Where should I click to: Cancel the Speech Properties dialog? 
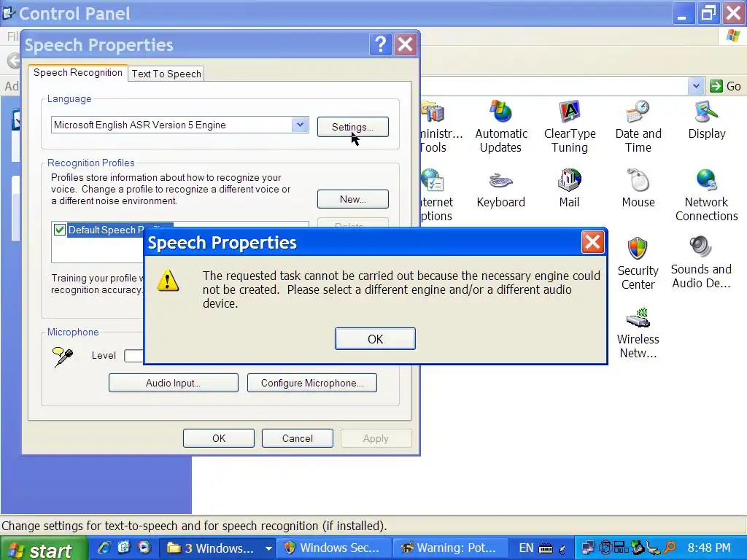(x=298, y=438)
